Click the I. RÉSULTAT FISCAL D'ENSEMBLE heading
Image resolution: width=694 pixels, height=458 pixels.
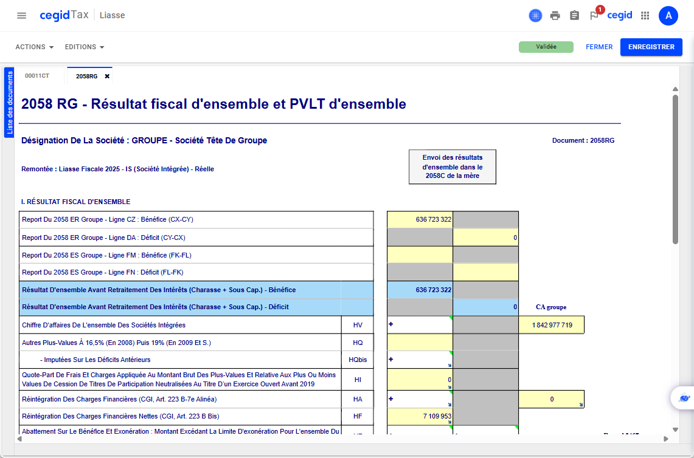tap(76, 202)
